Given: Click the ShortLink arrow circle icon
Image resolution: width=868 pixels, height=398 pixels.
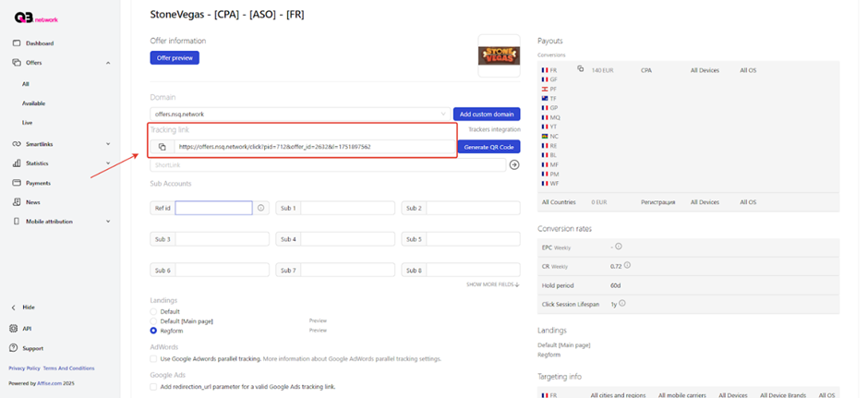Looking at the screenshot, I should (x=514, y=165).
